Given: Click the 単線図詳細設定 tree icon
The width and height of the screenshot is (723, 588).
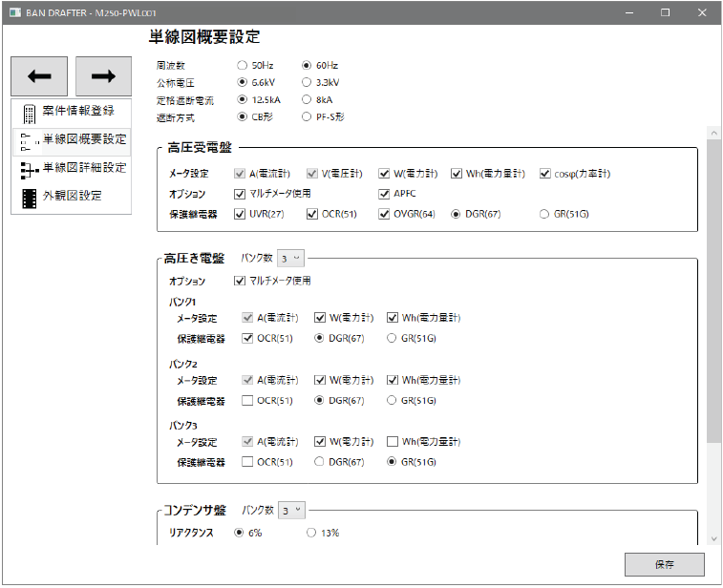Looking at the screenshot, I should (29, 169).
